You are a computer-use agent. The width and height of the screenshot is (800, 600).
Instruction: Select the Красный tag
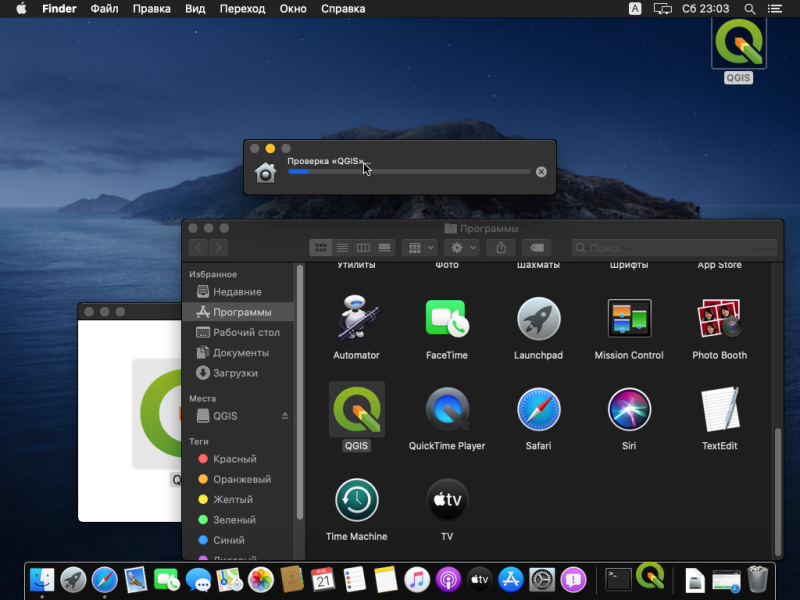[238, 459]
